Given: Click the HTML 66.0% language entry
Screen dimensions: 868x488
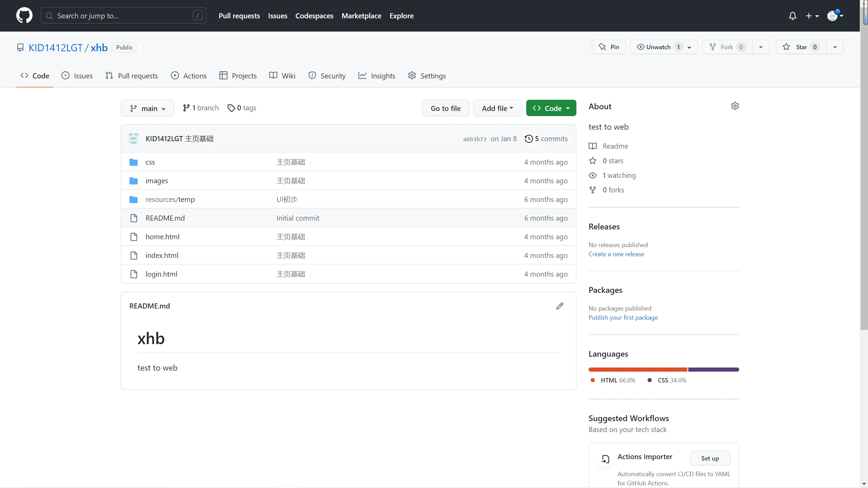Looking at the screenshot, I should point(613,380).
